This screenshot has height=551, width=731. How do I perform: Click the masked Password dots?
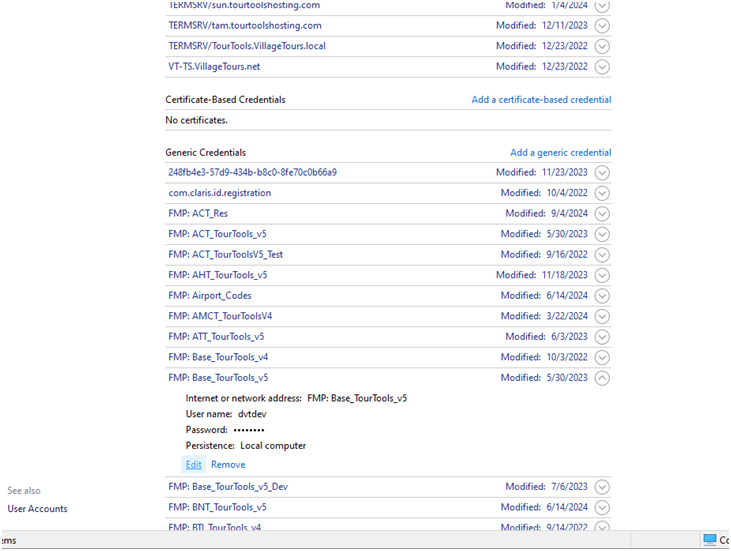pyautogui.click(x=249, y=430)
